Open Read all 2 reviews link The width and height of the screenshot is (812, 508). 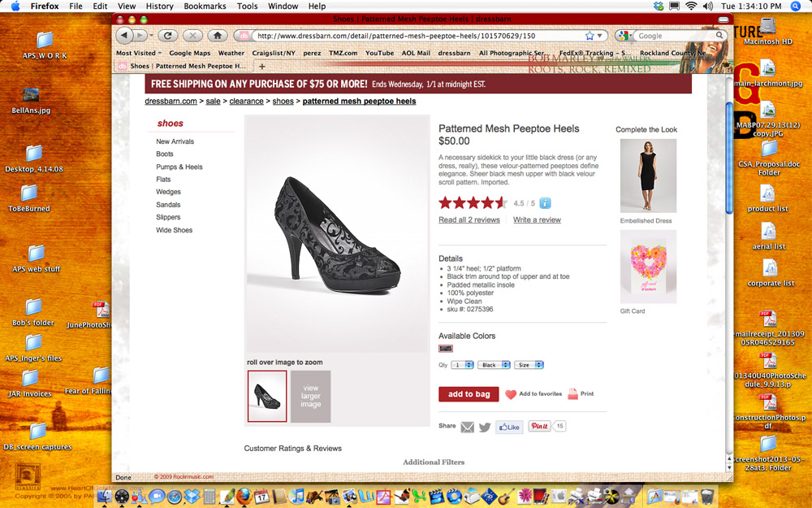click(469, 219)
